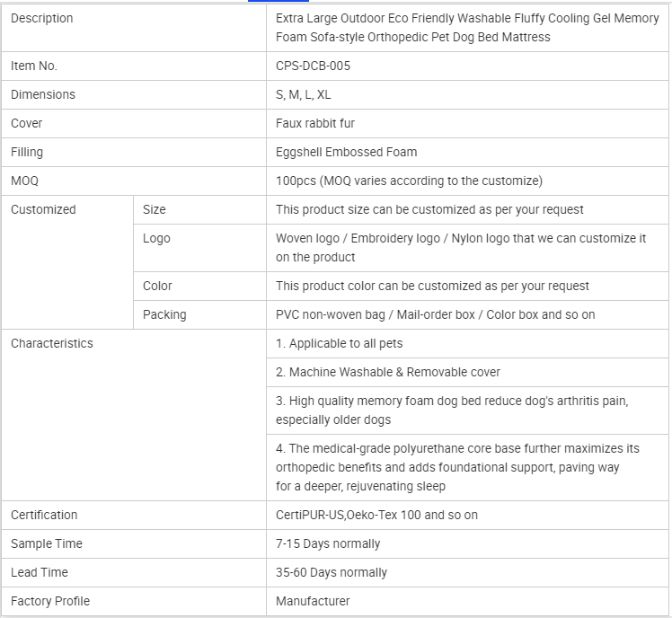672x618 pixels.
Task: Click the Logo sub-row label
Action: coord(156,238)
